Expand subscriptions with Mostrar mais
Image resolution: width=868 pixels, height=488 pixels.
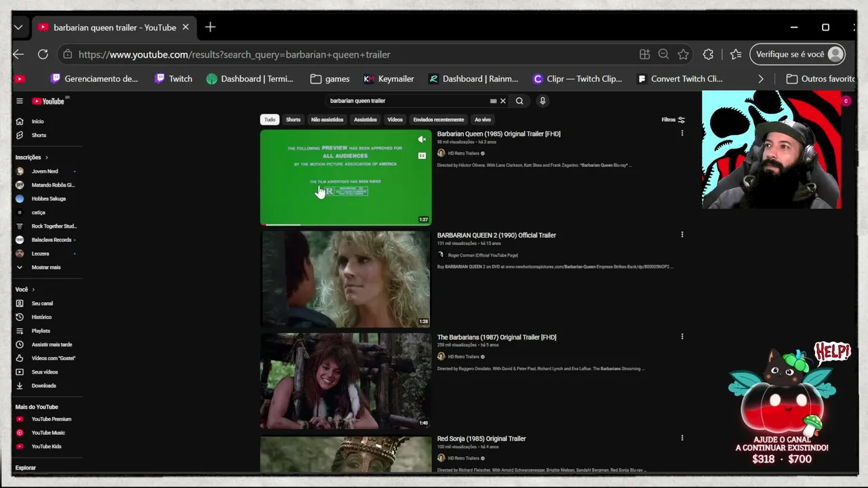point(47,267)
